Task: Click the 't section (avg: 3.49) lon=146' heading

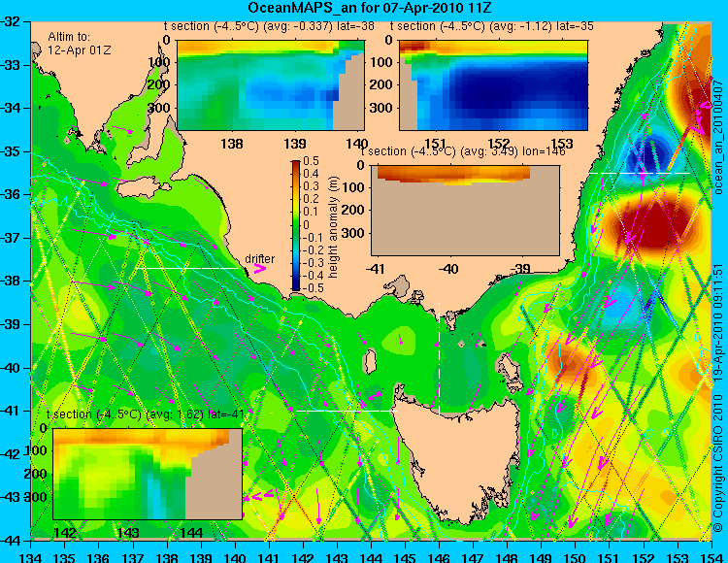Action: click(x=463, y=151)
